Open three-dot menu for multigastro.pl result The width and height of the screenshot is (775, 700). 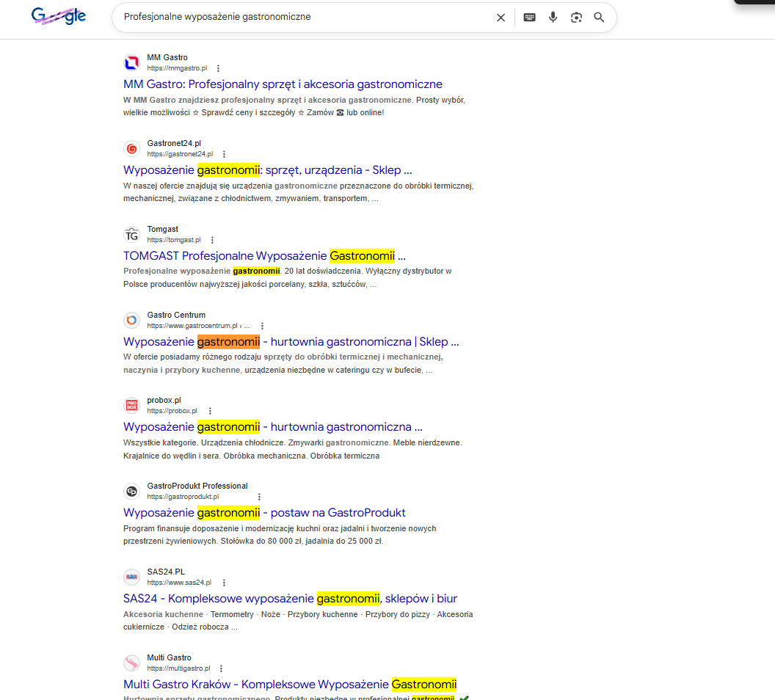click(x=221, y=669)
